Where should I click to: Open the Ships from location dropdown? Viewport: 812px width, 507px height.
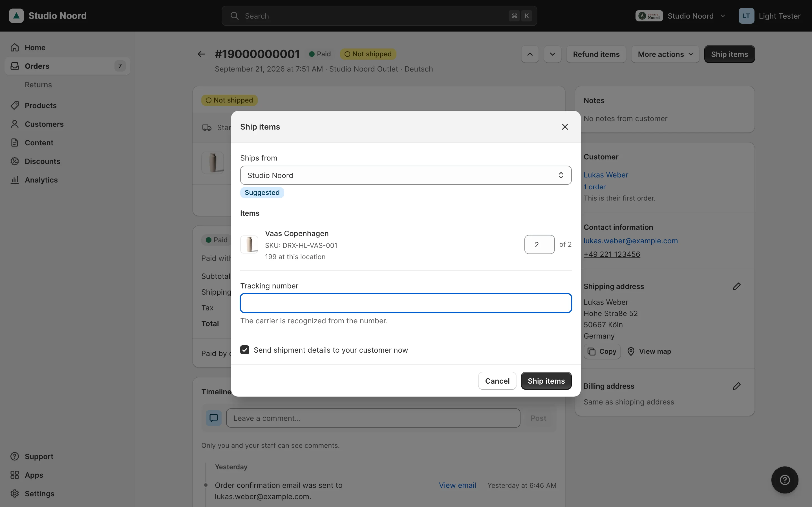[x=406, y=175]
